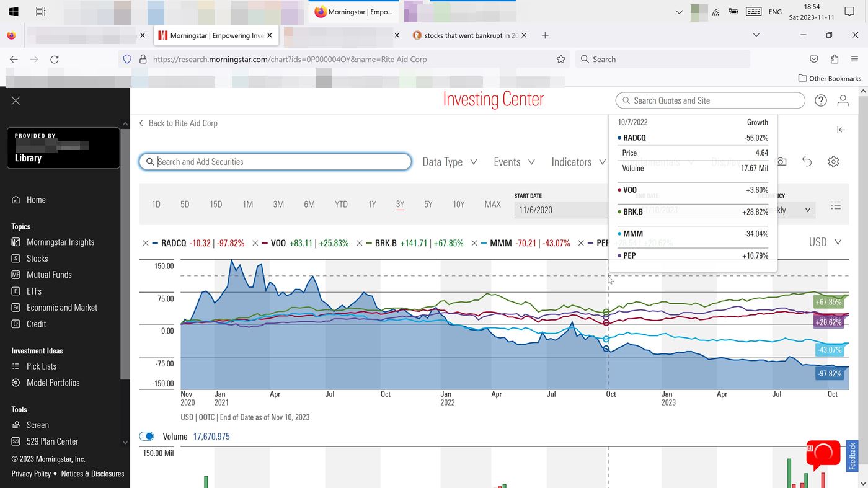Open the list legend view icon
This screenshot has height=488, width=868.
click(836, 205)
